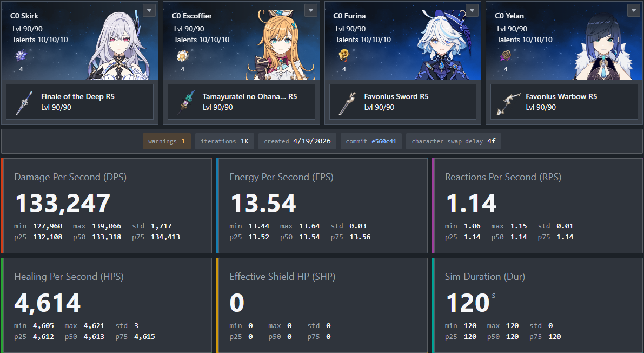
Task: Click Healing Per Second (HPS) heading
Action: [69, 277]
